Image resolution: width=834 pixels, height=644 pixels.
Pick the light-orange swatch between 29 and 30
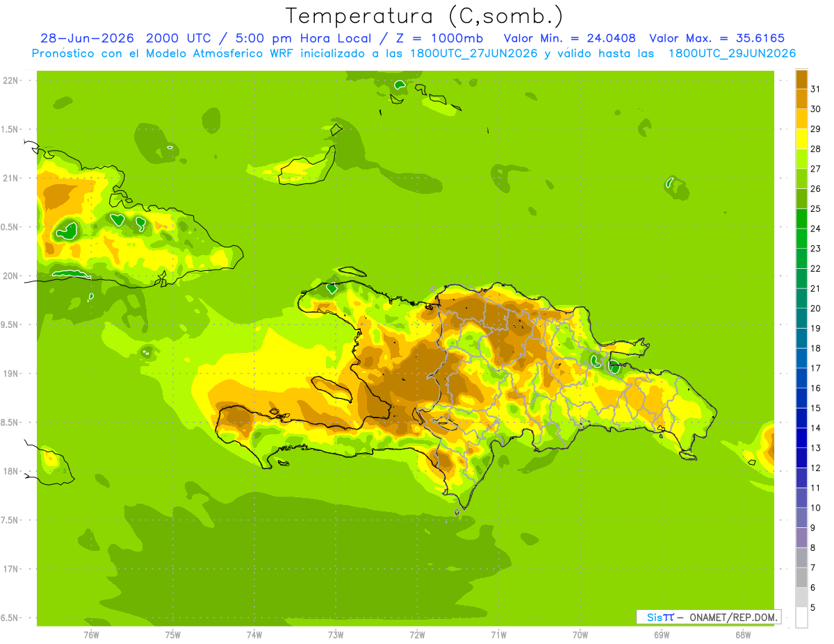801,119
